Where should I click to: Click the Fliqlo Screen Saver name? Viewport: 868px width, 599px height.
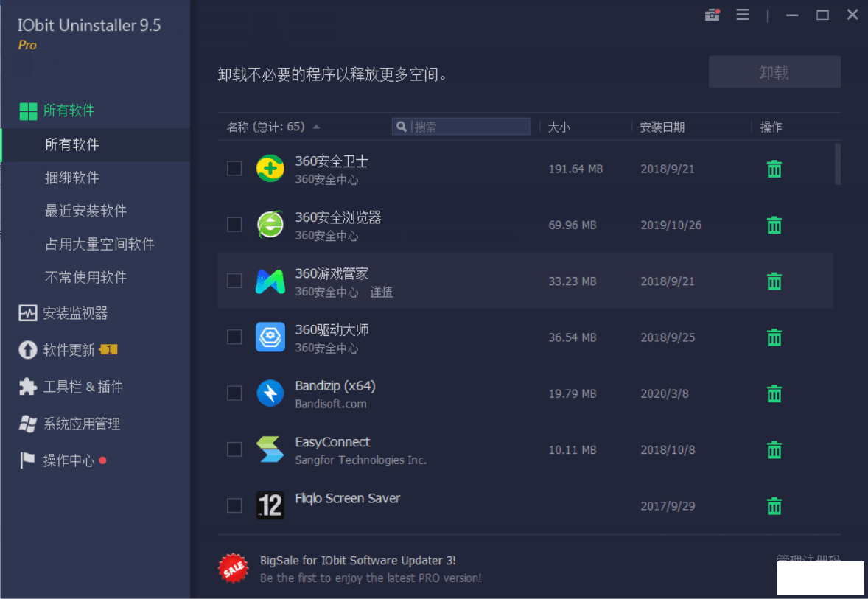pos(348,498)
